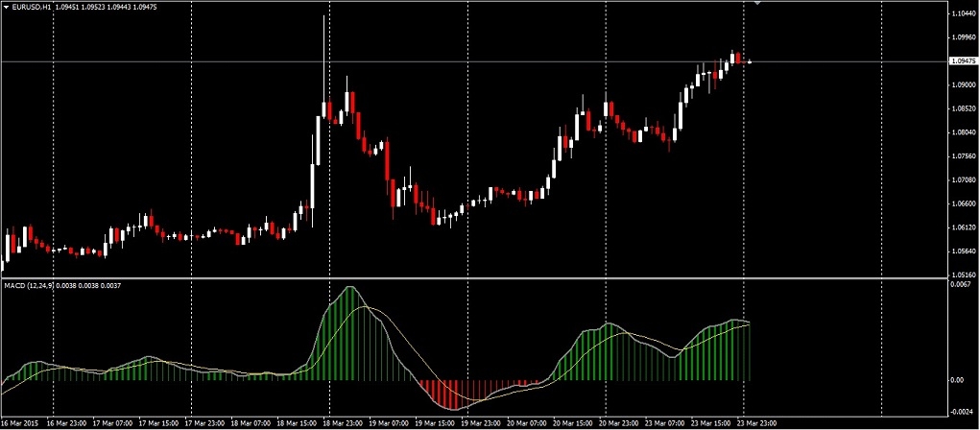This screenshot has height=430, width=980.
Task: Select the last red candle near 1.09475 line
Action: 738,59
